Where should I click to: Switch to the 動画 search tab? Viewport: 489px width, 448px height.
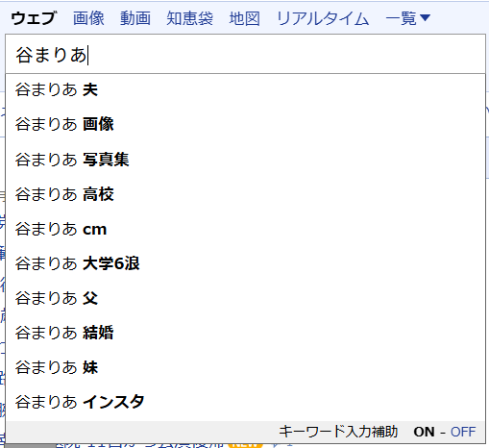[135, 18]
